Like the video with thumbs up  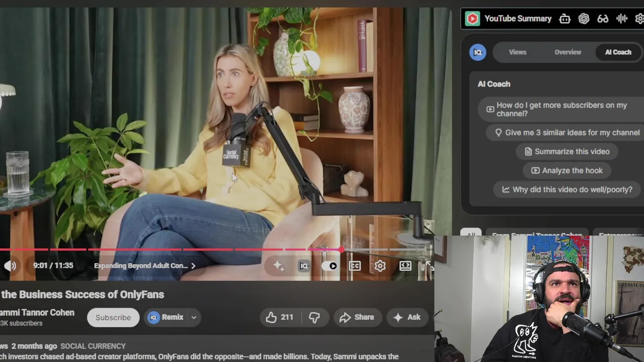coord(280,317)
